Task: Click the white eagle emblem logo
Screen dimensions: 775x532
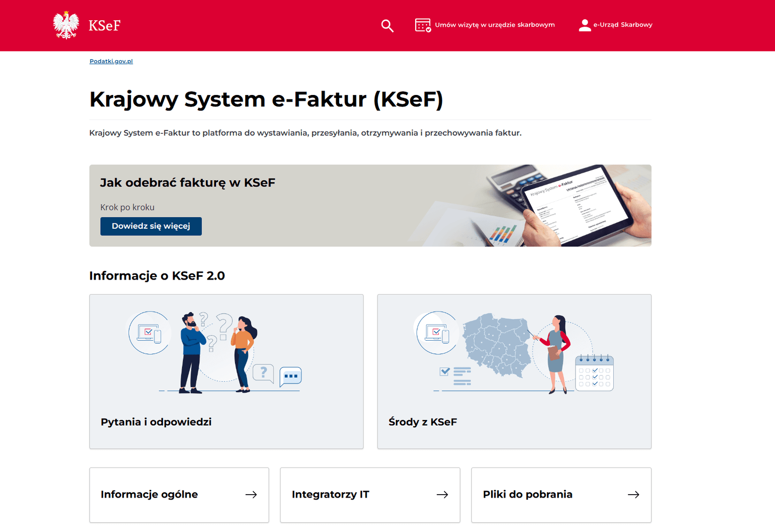Action: point(66,25)
